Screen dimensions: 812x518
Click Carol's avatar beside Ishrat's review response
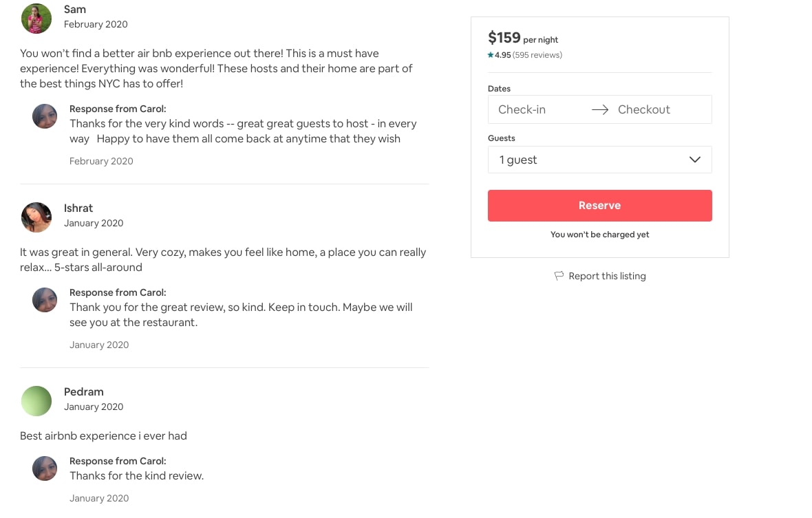click(45, 300)
